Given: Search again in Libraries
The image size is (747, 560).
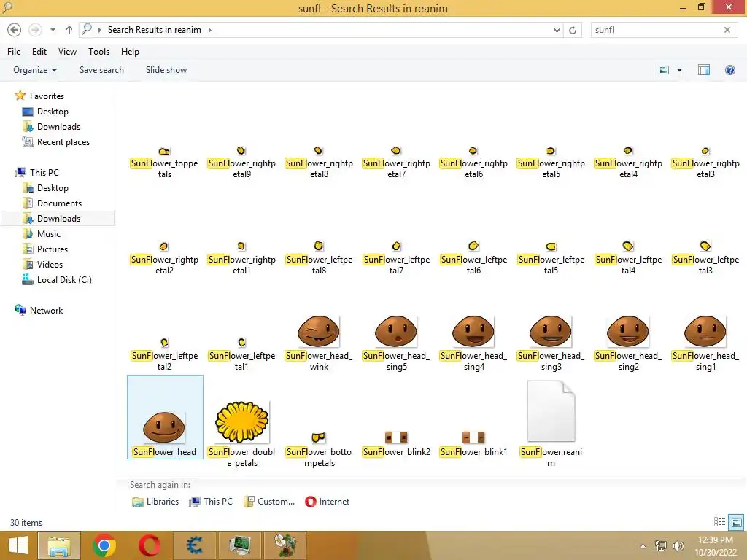Looking at the screenshot, I should 155,502.
